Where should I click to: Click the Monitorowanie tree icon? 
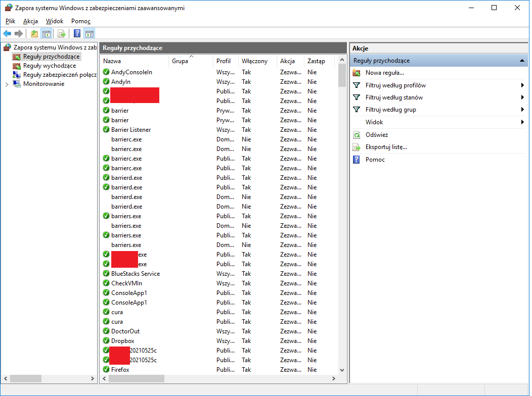click(x=17, y=84)
